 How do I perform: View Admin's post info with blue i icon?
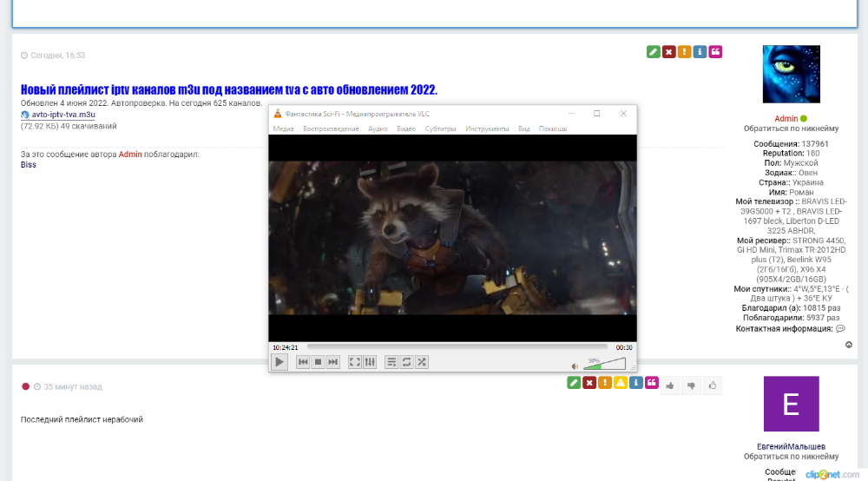point(700,52)
